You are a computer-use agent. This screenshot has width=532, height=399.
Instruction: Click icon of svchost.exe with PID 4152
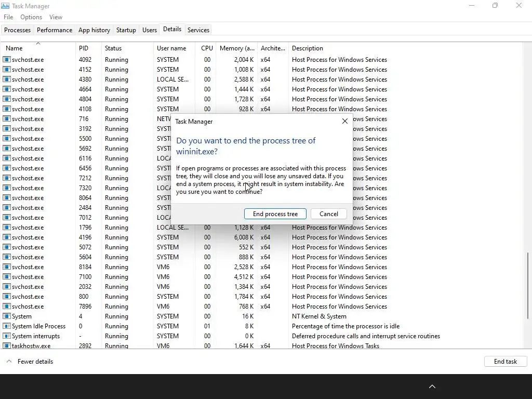6,69
